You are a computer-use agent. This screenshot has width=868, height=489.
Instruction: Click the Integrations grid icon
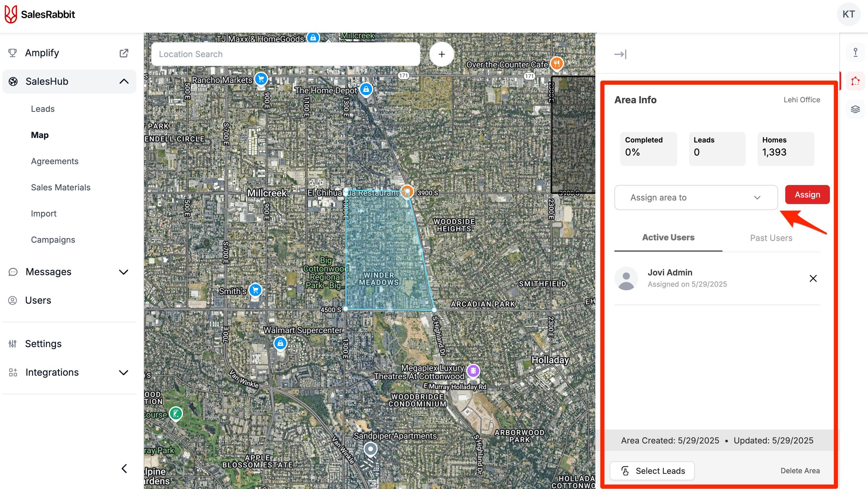[13, 372]
